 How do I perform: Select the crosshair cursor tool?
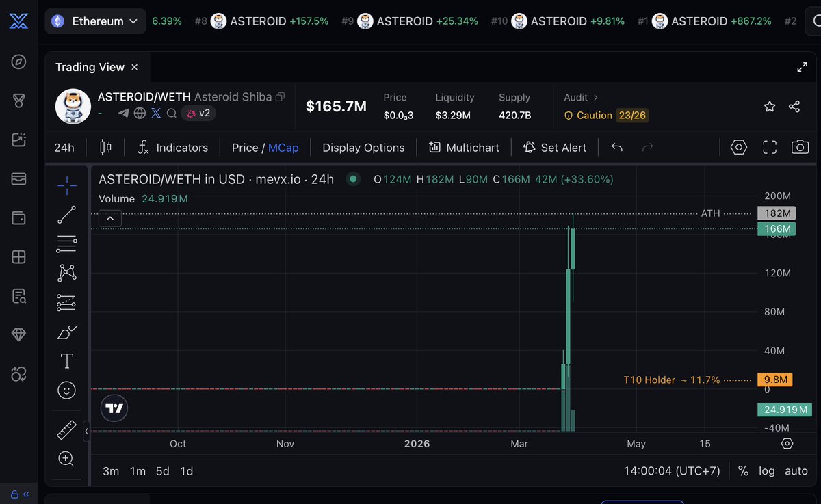[x=66, y=185]
